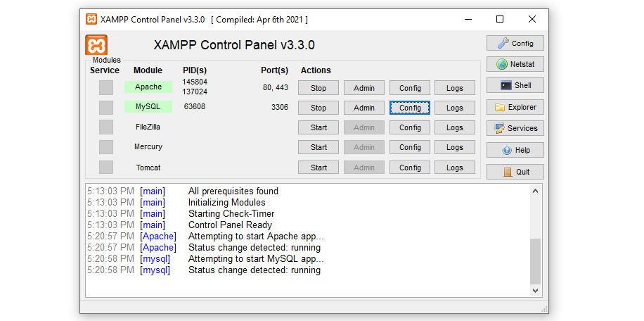The width and height of the screenshot is (644, 321).
Task: Click 'Attempting to start Apache app...' log line
Action: click(256, 237)
